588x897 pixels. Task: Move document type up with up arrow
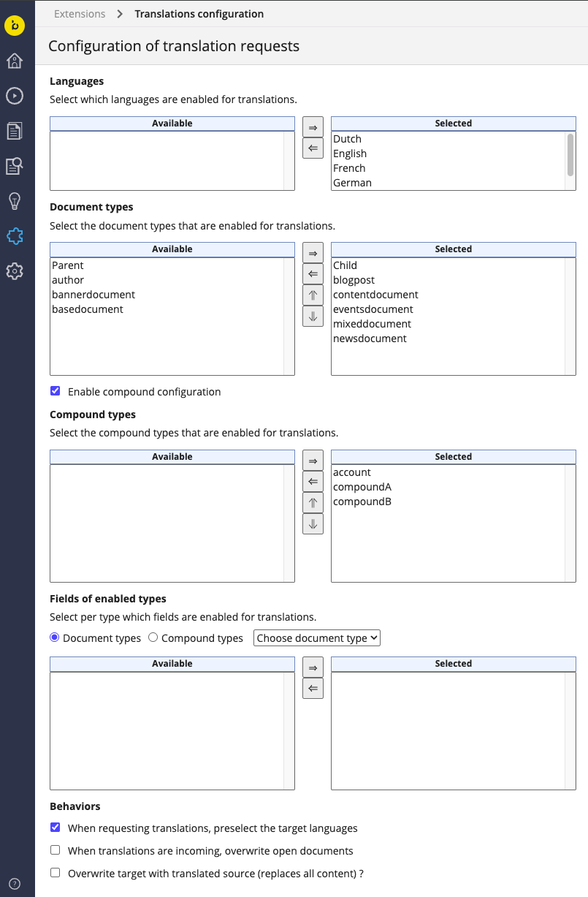313,295
